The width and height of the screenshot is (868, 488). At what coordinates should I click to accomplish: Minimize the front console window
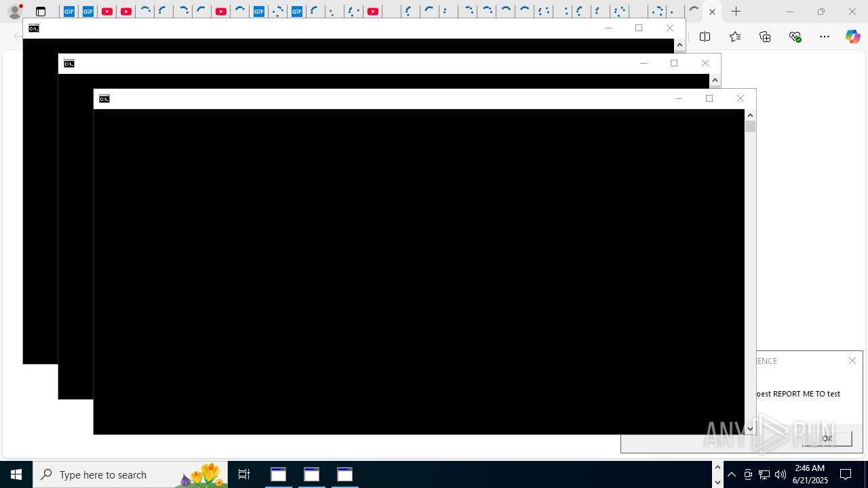coord(678,99)
